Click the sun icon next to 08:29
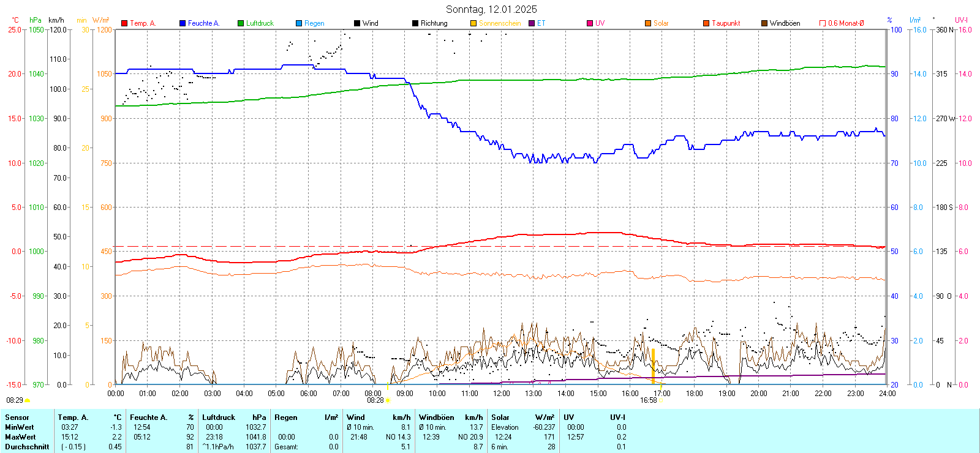 click(x=27, y=400)
